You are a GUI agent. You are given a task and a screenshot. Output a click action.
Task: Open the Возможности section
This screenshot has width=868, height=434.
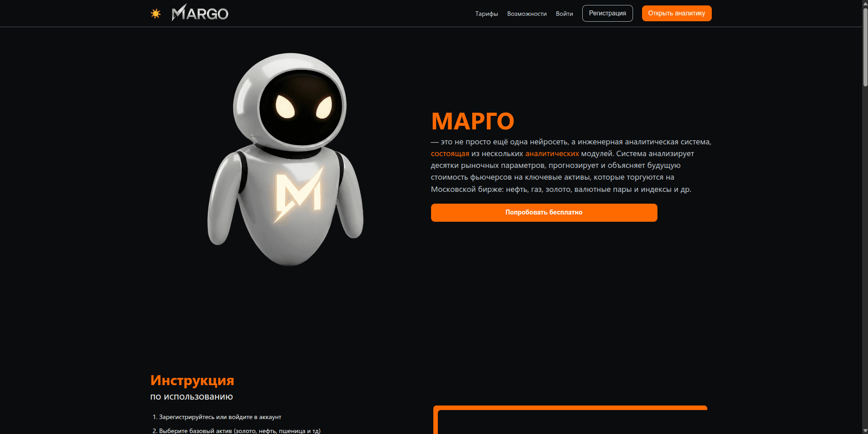point(527,14)
